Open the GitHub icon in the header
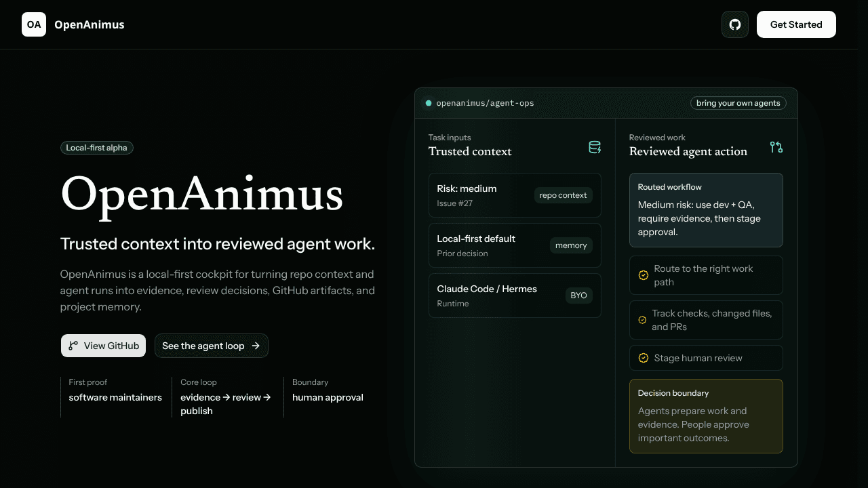The image size is (868, 488). pyautogui.click(x=735, y=24)
